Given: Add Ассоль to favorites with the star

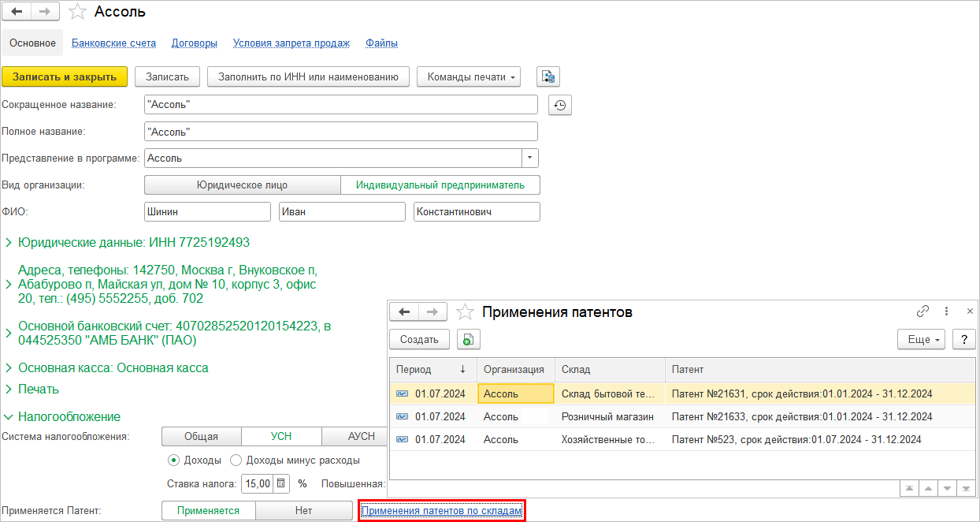Looking at the screenshot, I should pos(77,12).
